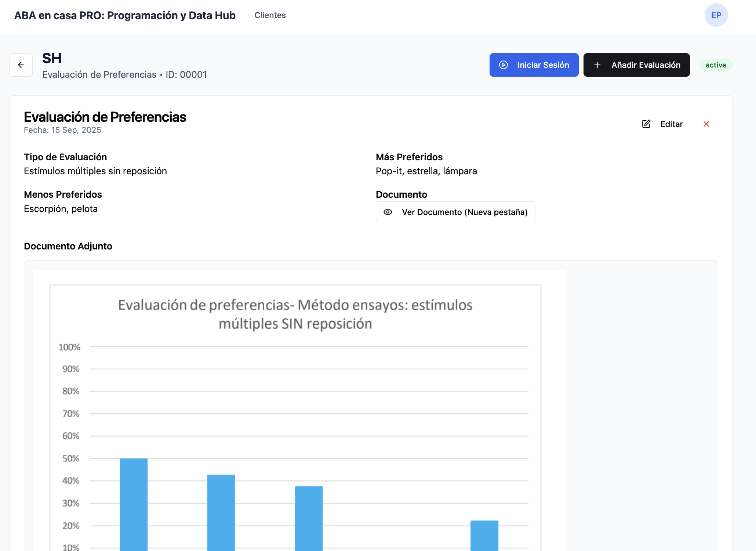The width and height of the screenshot is (756, 551).
Task: Open the Clientes navigation item
Action: (270, 15)
